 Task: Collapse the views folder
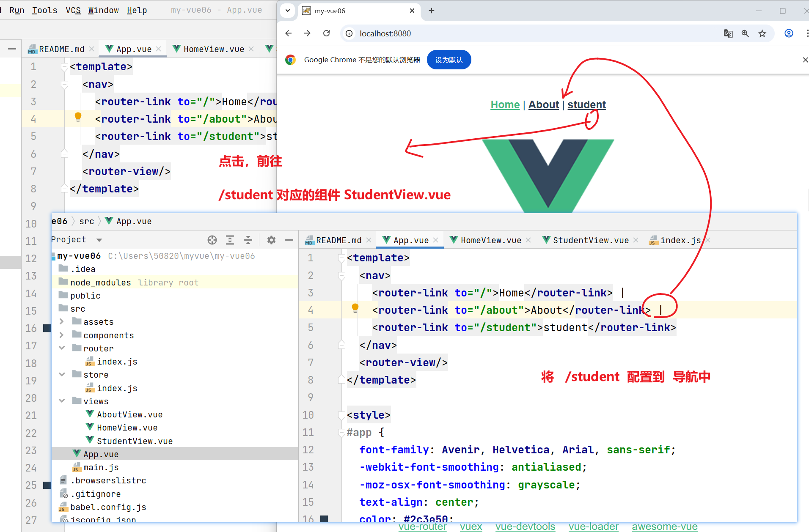62,400
